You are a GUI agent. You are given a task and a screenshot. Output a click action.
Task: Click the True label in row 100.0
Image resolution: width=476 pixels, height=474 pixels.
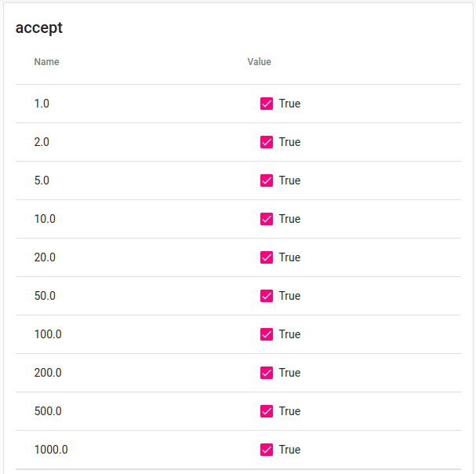pos(289,334)
